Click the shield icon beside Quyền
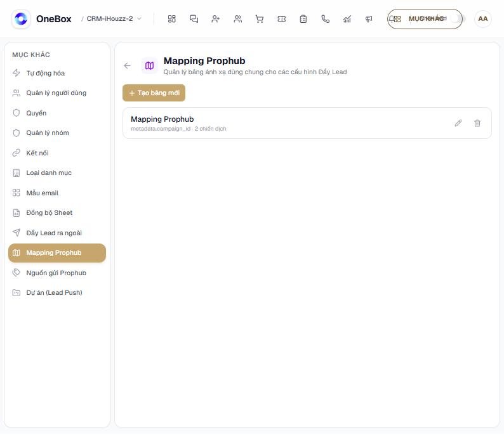 point(16,113)
